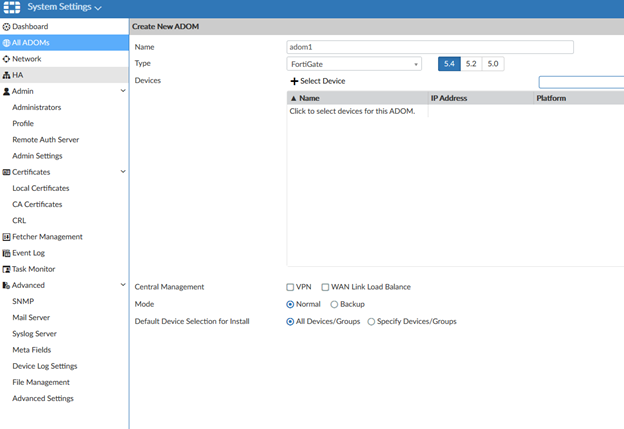Click the Select Device button
Screen dimensions: 624x429
click(317, 80)
